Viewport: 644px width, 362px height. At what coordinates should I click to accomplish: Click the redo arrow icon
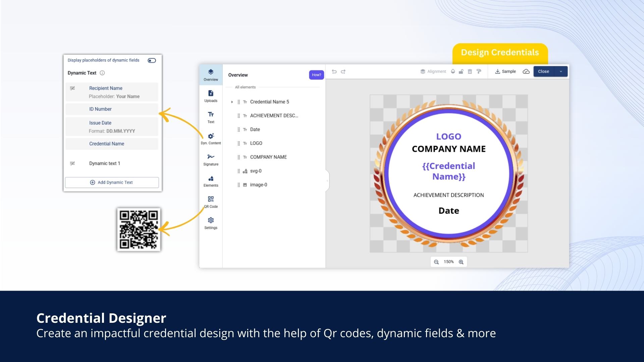[343, 71]
